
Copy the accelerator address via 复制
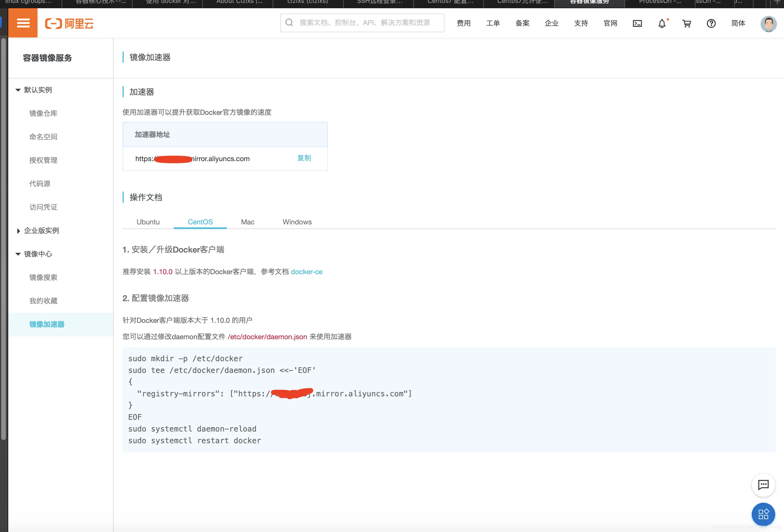[304, 158]
